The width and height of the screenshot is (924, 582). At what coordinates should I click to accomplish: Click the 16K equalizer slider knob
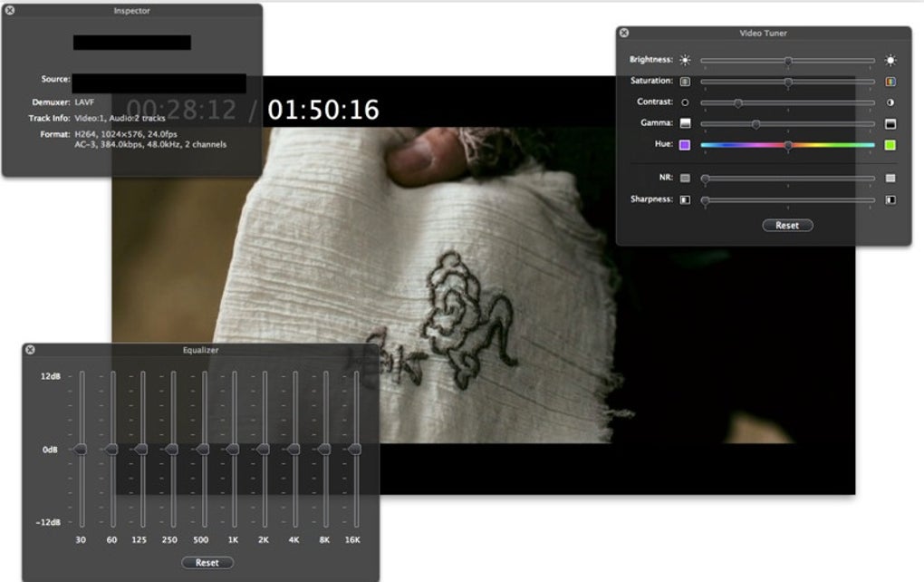(355, 450)
